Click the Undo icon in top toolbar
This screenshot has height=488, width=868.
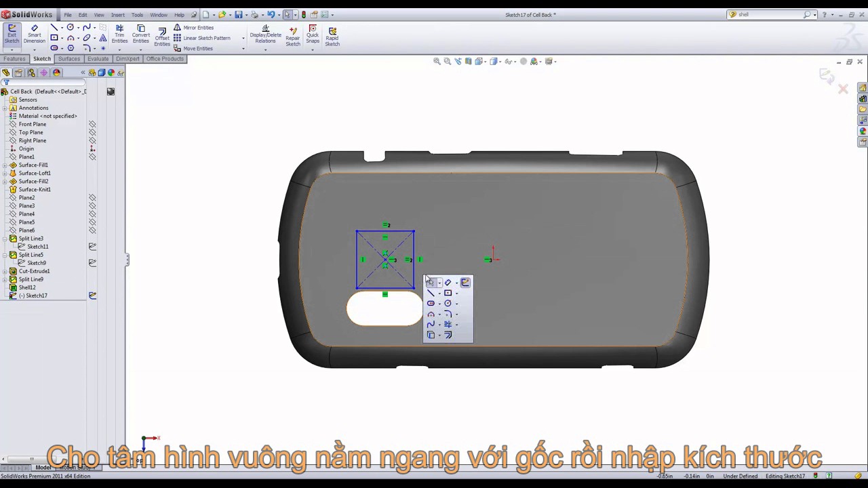click(271, 14)
